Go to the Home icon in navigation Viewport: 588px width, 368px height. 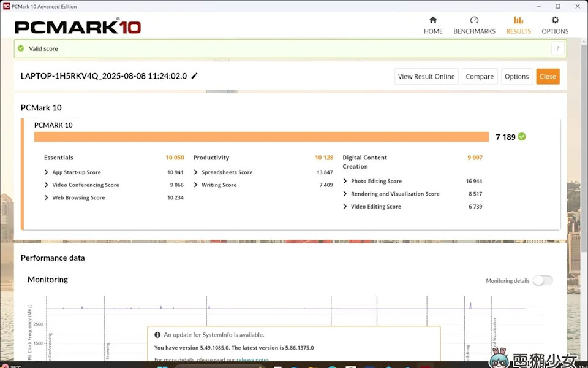coord(433,20)
